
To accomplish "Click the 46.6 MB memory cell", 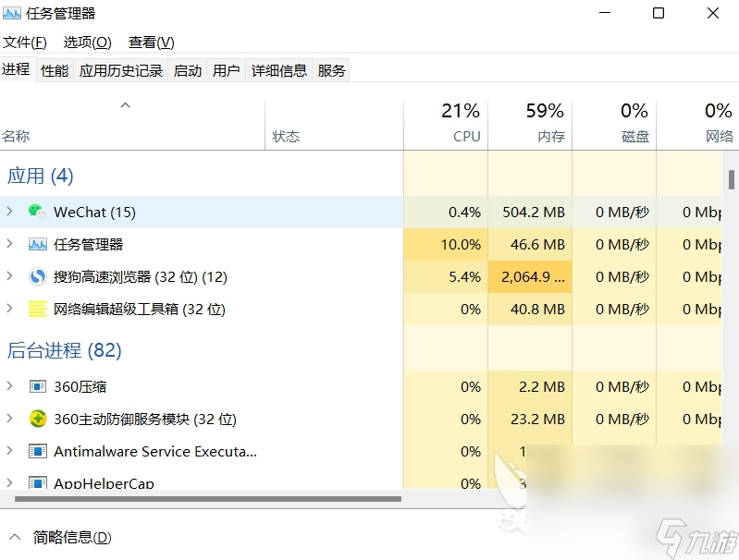I will click(x=530, y=245).
